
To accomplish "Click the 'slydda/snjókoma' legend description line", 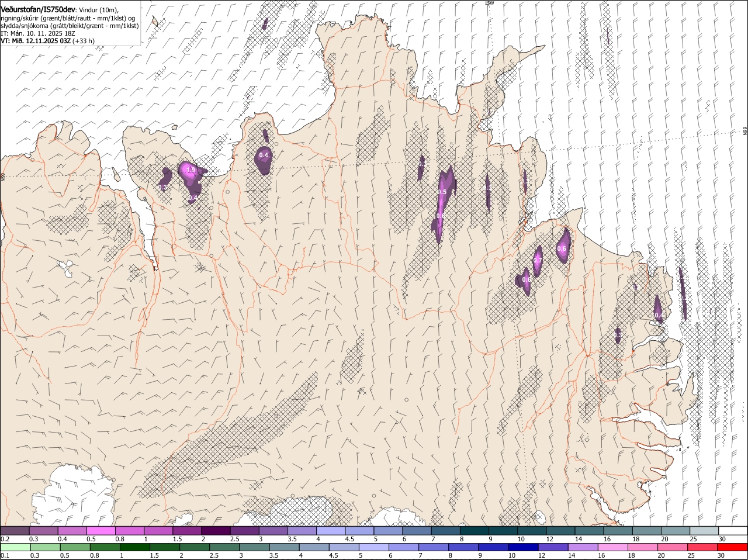I will pyautogui.click(x=70, y=26).
